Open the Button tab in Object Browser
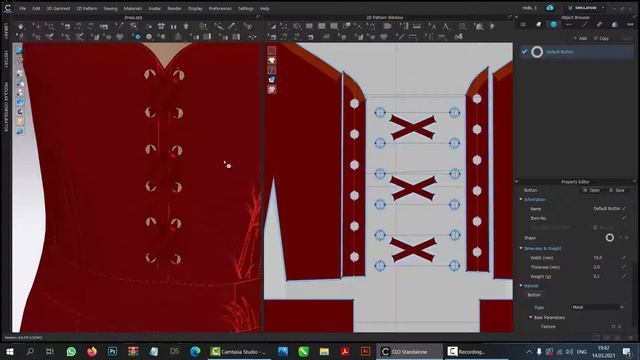 point(553,24)
